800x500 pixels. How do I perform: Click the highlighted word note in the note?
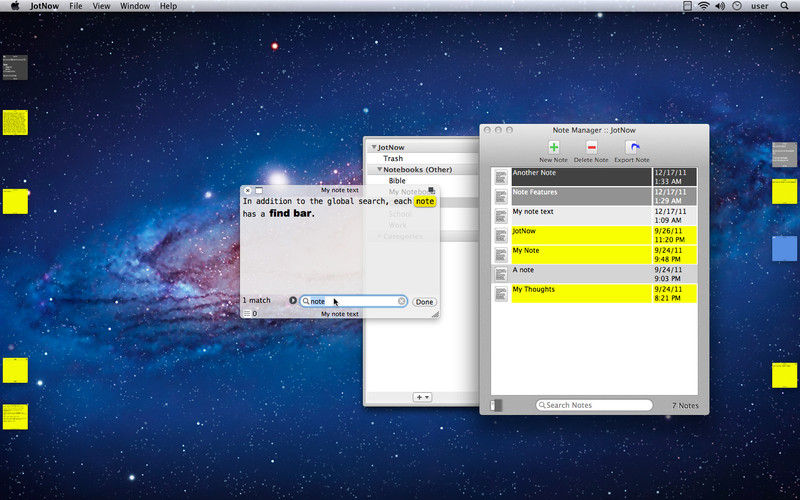(425, 202)
